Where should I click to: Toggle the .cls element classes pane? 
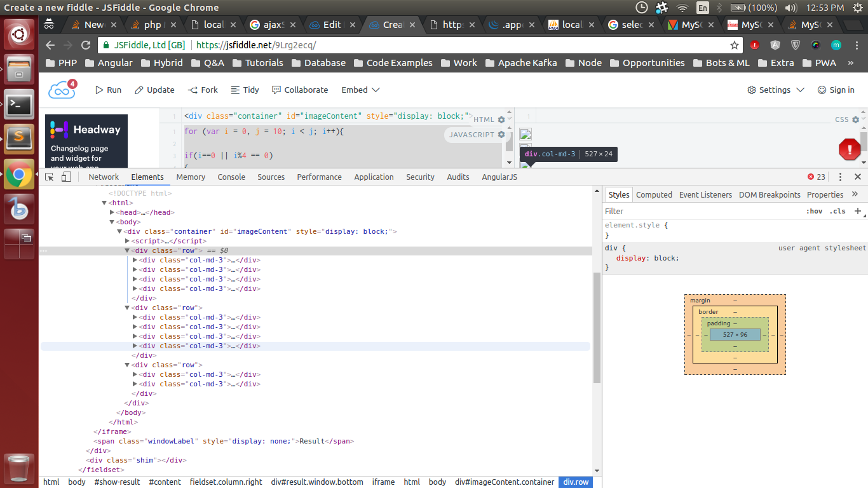pyautogui.click(x=837, y=212)
